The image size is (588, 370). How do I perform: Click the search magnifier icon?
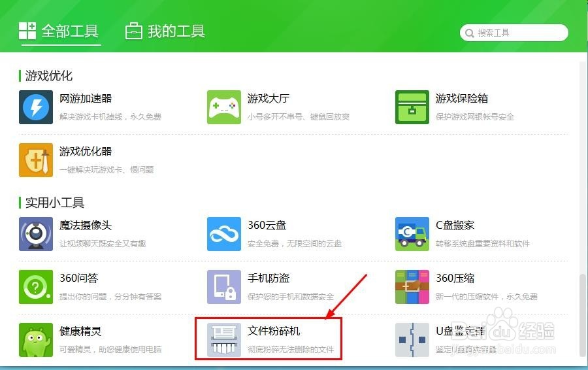coord(469,33)
